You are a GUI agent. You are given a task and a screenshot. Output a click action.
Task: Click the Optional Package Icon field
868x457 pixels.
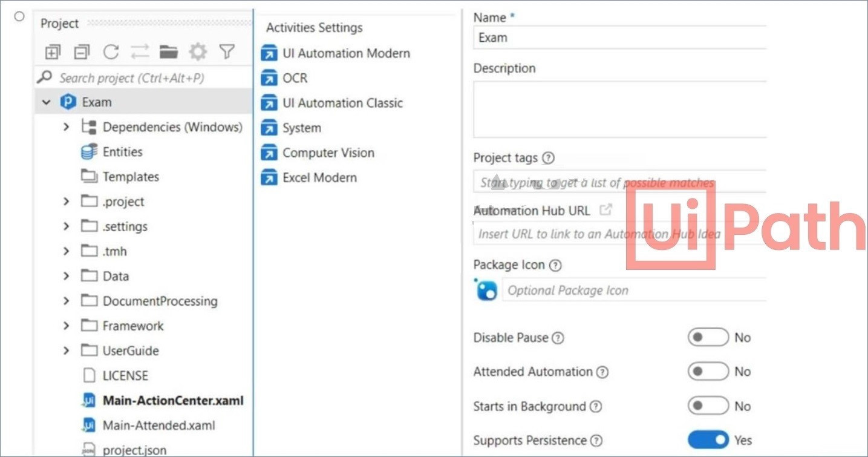[x=635, y=290]
